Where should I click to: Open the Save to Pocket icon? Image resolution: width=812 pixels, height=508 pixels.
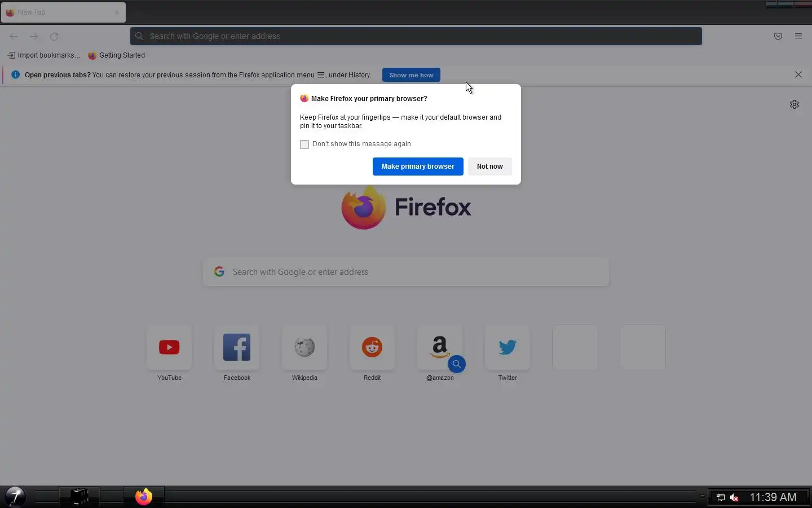(778, 36)
